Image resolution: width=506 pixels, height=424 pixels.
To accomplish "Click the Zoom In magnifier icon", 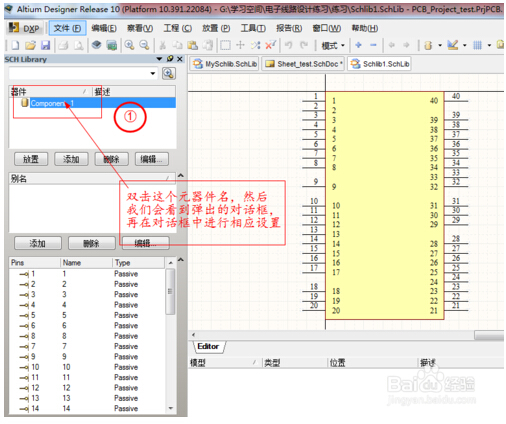I will [x=129, y=45].
